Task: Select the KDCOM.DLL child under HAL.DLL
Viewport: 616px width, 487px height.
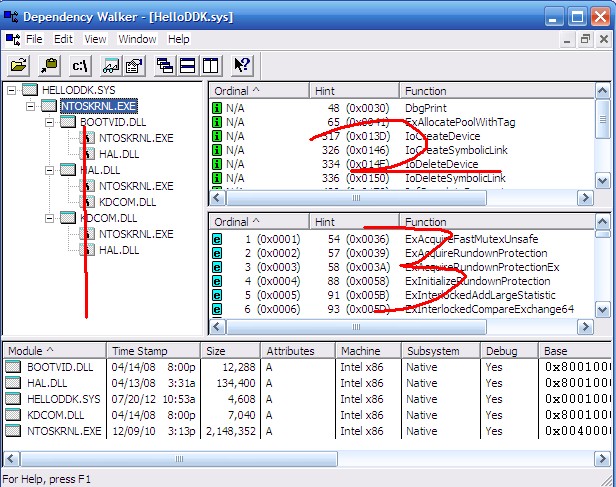Action: [127, 202]
